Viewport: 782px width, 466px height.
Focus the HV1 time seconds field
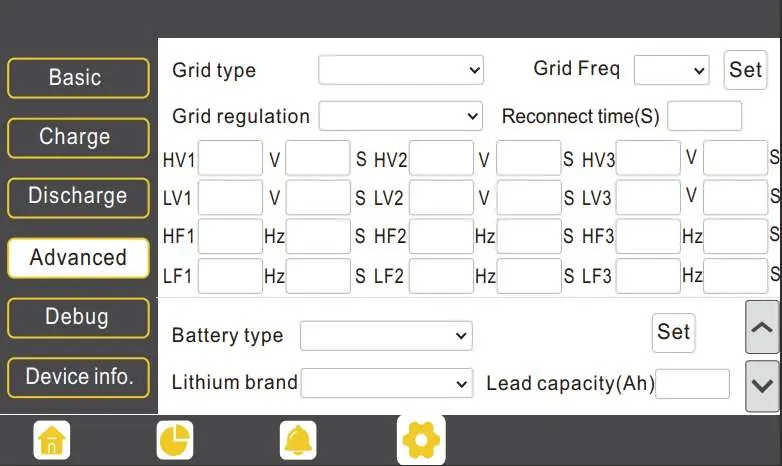318,158
